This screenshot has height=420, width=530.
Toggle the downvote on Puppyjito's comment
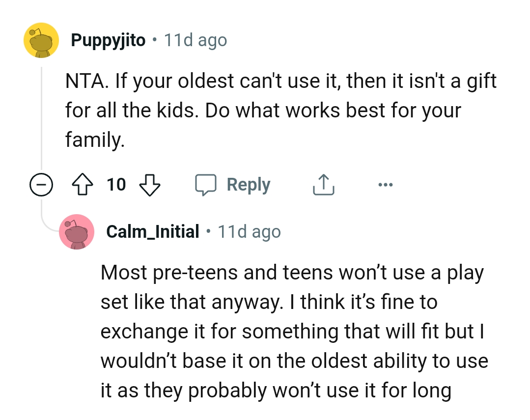pos(150,186)
